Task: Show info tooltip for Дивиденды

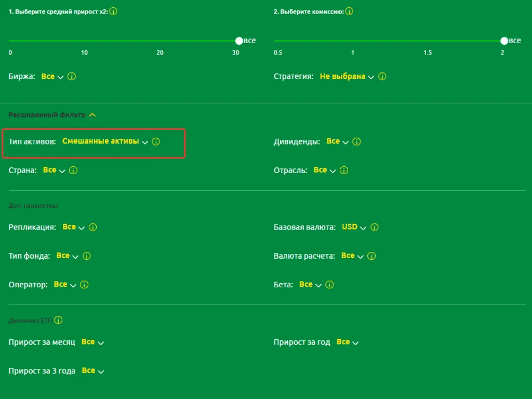Action: tap(356, 141)
